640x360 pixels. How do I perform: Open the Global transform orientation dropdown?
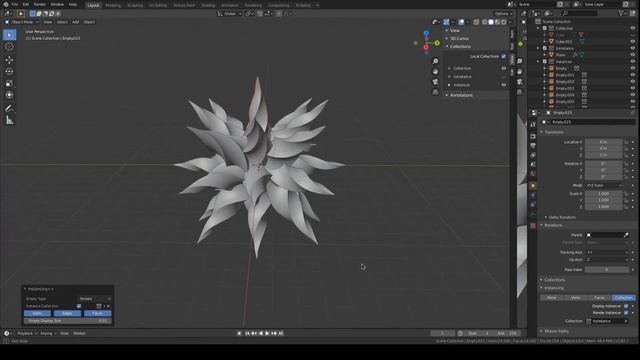230,13
